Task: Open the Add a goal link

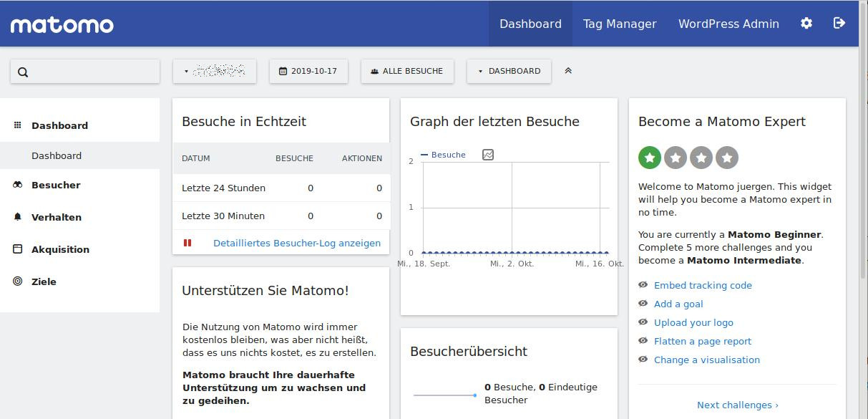Action: [678, 304]
